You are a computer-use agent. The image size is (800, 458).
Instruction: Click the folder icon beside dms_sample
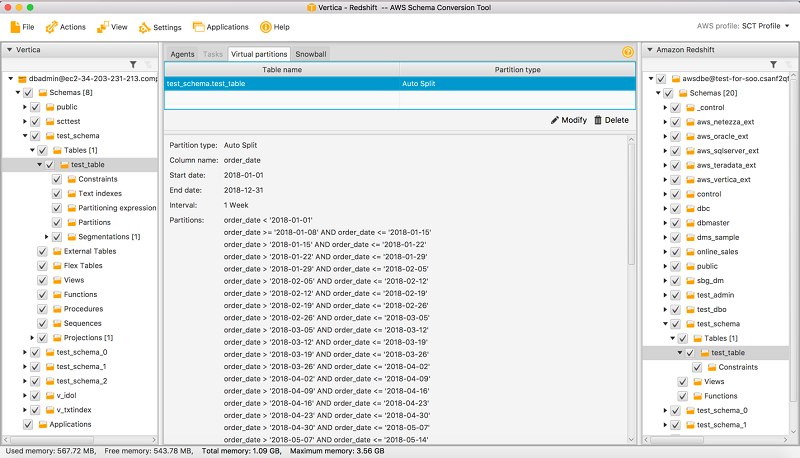point(690,237)
